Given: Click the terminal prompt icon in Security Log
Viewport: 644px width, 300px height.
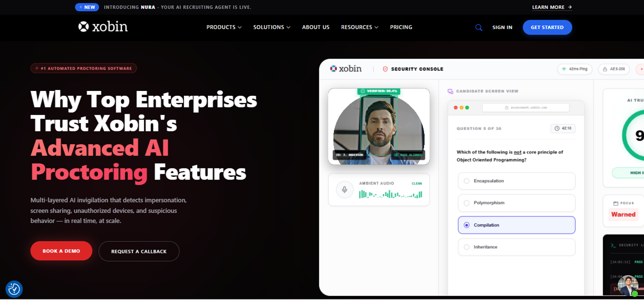Looking at the screenshot, I should (x=614, y=245).
